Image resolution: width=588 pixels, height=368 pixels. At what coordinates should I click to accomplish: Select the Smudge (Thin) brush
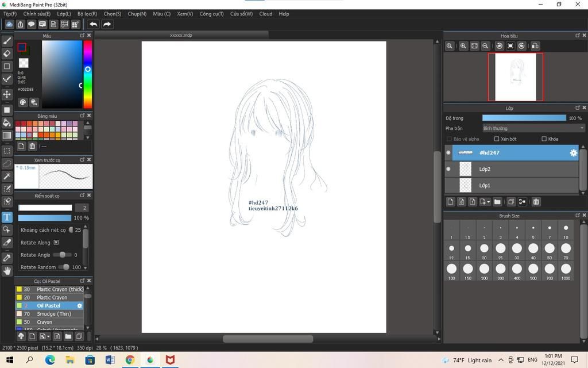tap(49, 314)
